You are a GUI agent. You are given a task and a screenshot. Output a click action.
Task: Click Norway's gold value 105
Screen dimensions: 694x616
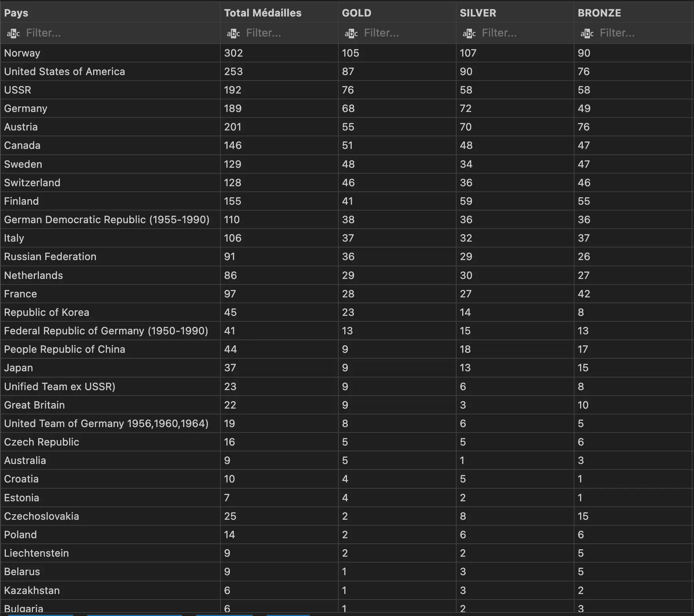351,53
